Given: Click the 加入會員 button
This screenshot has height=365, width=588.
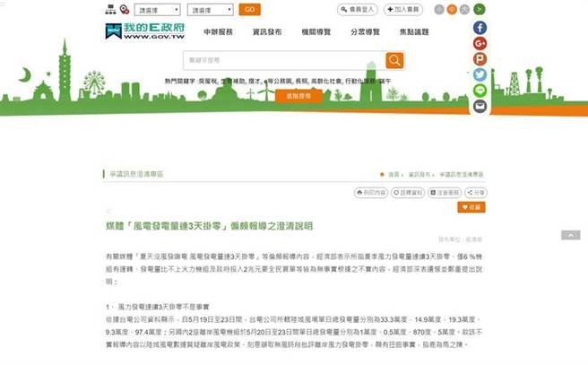Looking at the screenshot, I should pos(403,10).
